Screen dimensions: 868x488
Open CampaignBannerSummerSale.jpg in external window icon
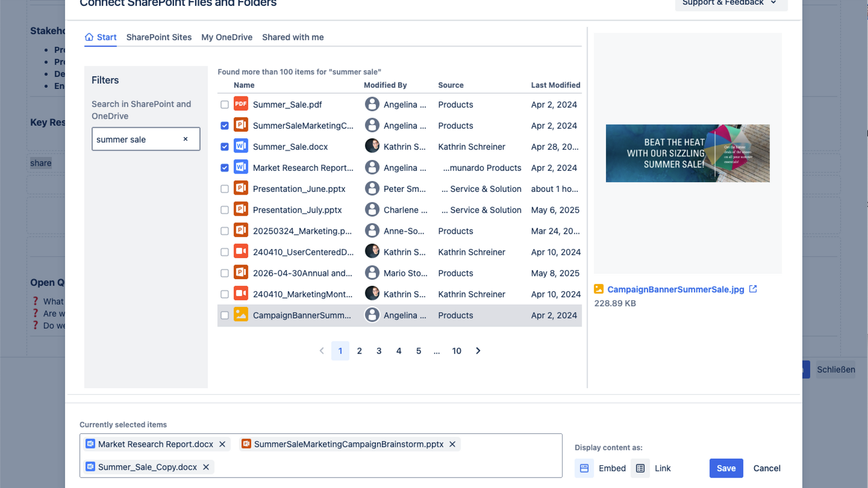point(753,289)
